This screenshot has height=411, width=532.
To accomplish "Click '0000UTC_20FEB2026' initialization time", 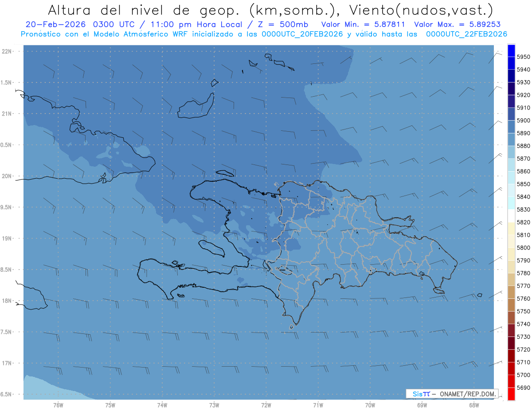I will (302, 34).
